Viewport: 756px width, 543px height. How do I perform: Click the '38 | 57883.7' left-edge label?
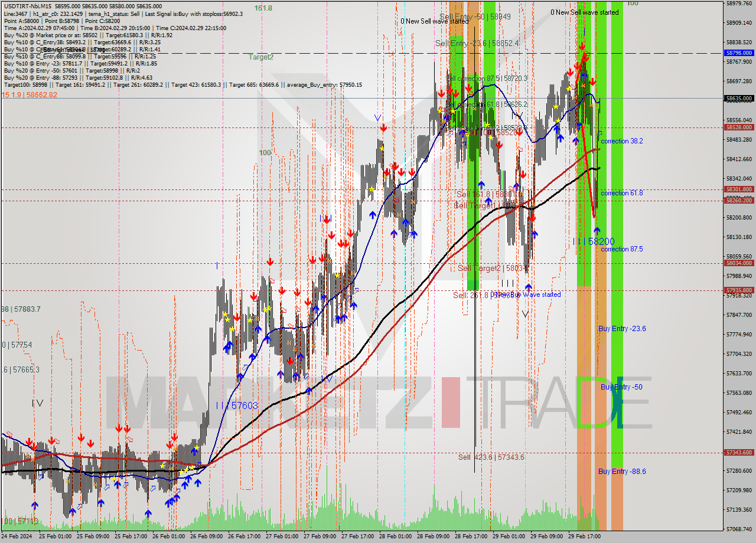[x=20, y=309]
